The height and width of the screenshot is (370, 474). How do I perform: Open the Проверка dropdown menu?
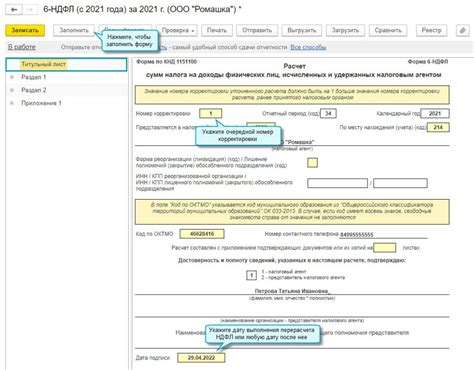coord(177,30)
